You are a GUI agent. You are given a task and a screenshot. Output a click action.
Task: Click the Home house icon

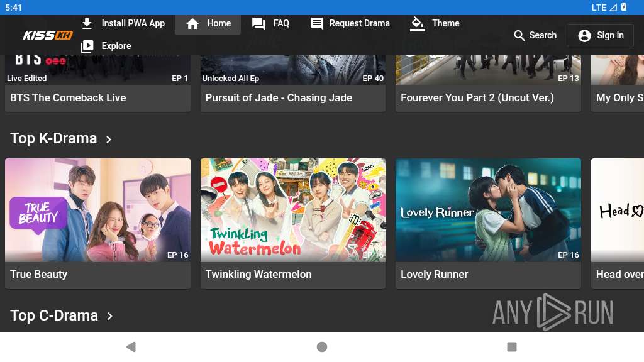(192, 24)
